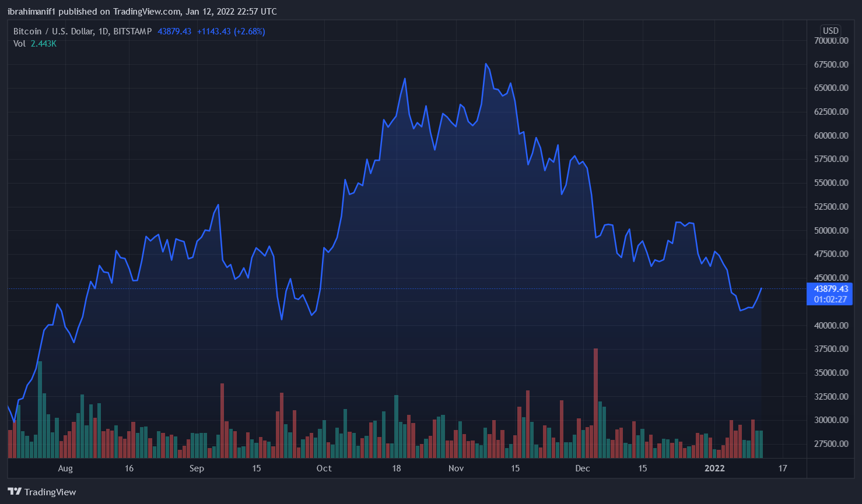
Task: Select the Vol indicator label
Action: coord(19,44)
